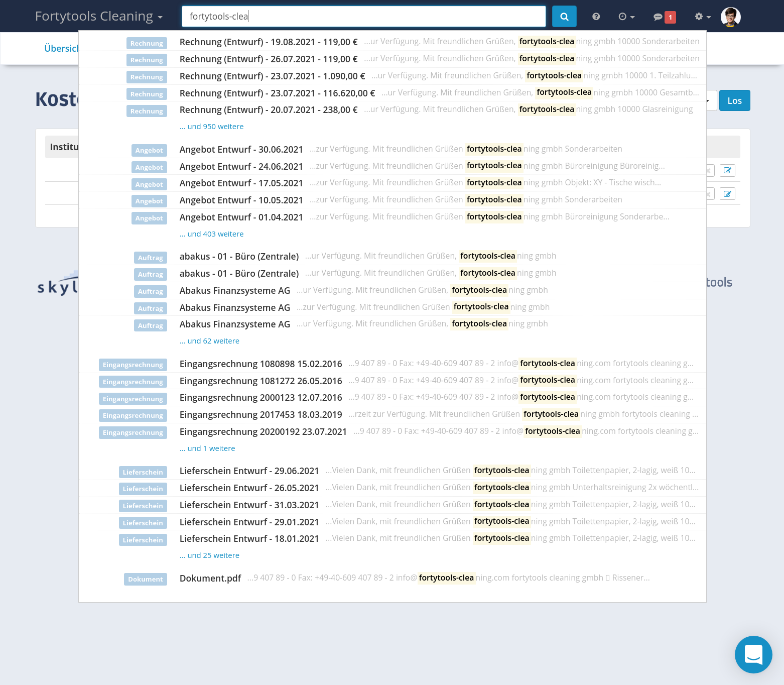The width and height of the screenshot is (784, 685).
Task: Open the Übersicht tab
Action: (61, 49)
